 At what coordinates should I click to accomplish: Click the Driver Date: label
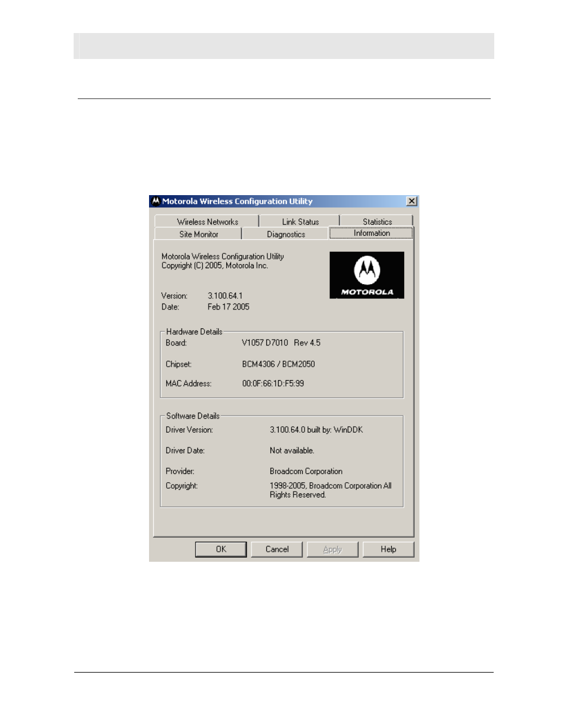tap(185, 450)
